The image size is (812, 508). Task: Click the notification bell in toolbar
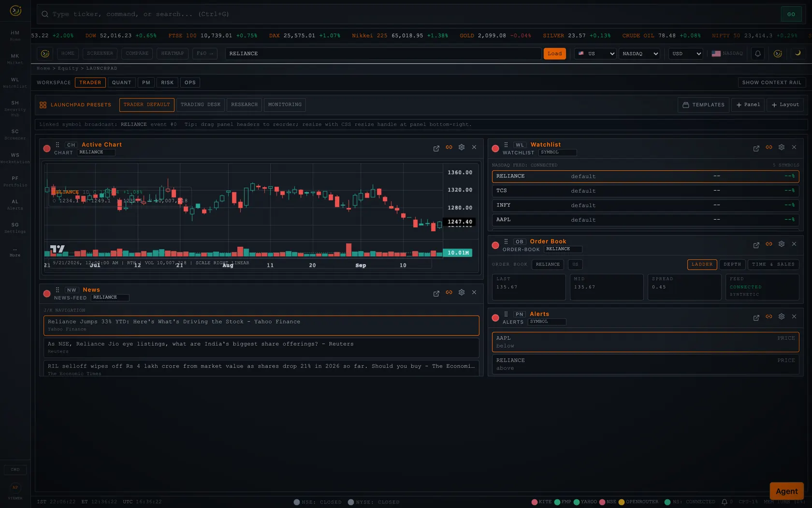point(758,54)
